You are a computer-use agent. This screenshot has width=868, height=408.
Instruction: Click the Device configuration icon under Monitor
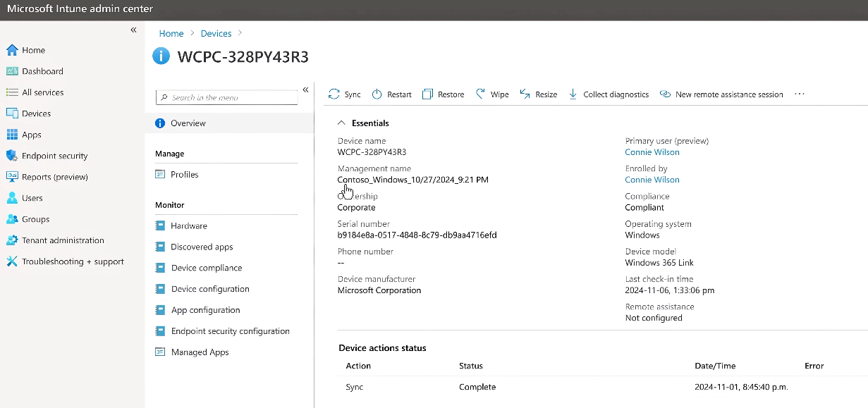(x=159, y=289)
